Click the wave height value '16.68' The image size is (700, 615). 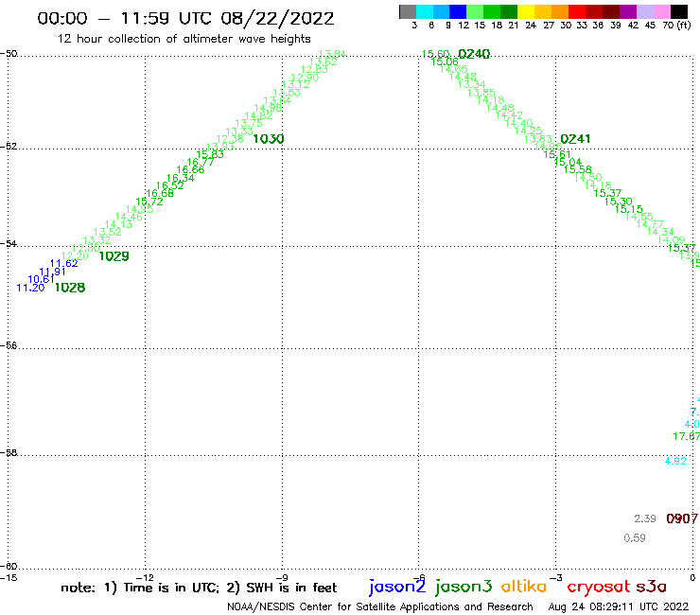point(160,193)
